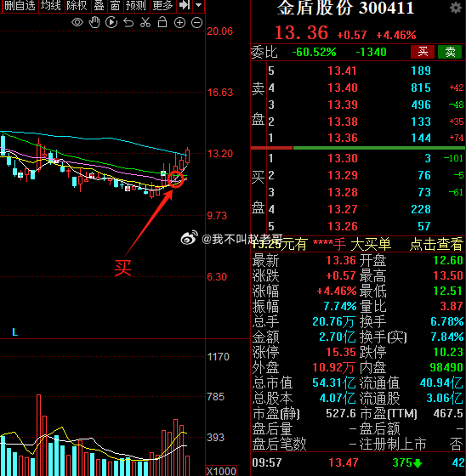Click the 除权 toolbar item
Viewport: 466px width, 476px height.
(x=77, y=5)
